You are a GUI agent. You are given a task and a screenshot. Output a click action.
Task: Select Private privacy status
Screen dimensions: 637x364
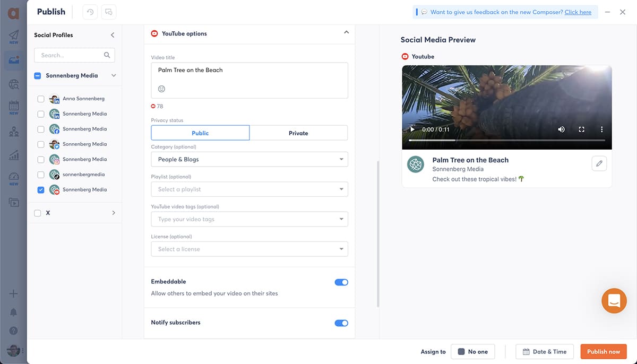[x=298, y=133]
